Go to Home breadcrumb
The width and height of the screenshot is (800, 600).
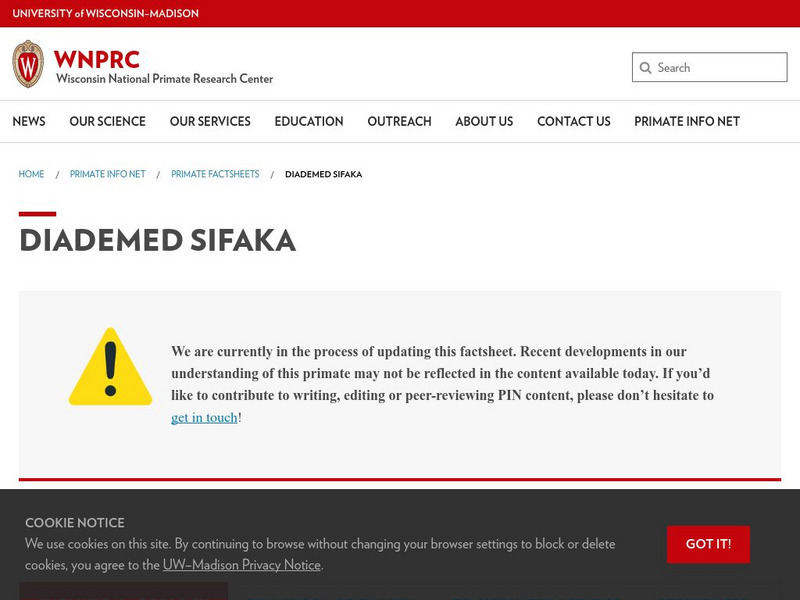pos(31,174)
